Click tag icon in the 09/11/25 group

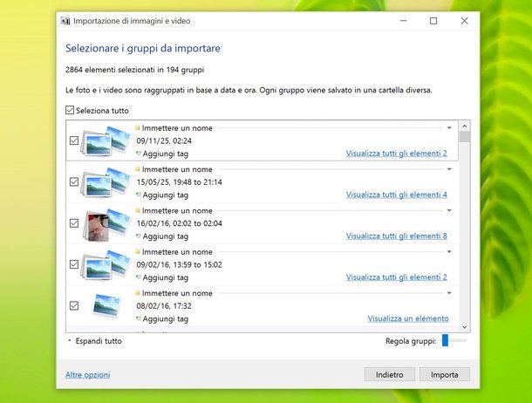pyautogui.click(x=138, y=154)
